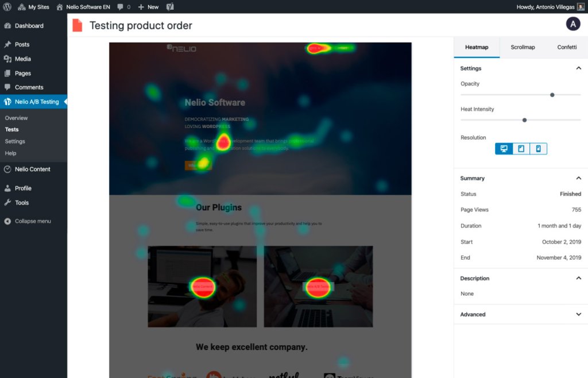
Task: Select tablet resolution view
Action: click(521, 149)
